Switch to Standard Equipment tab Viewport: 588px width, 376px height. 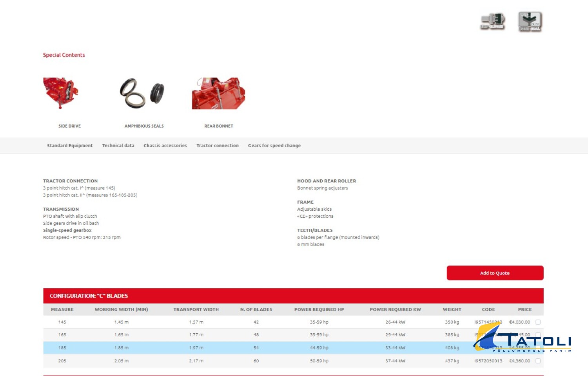(70, 146)
